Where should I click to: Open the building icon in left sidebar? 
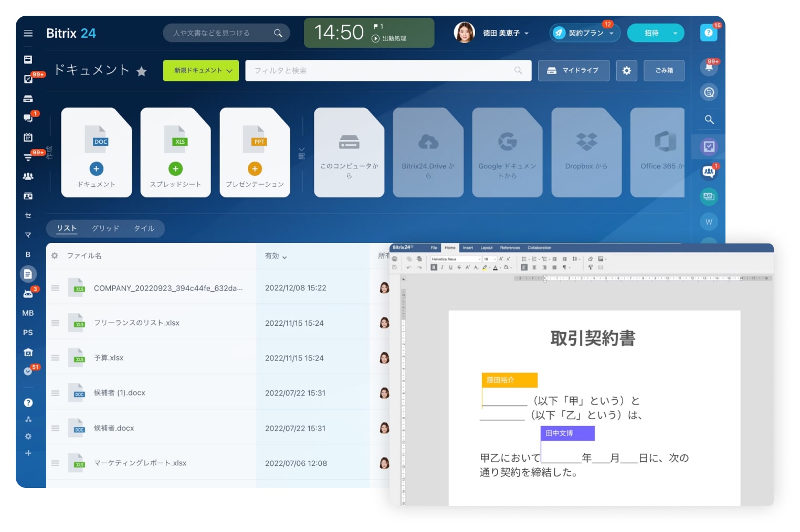click(28, 352)
